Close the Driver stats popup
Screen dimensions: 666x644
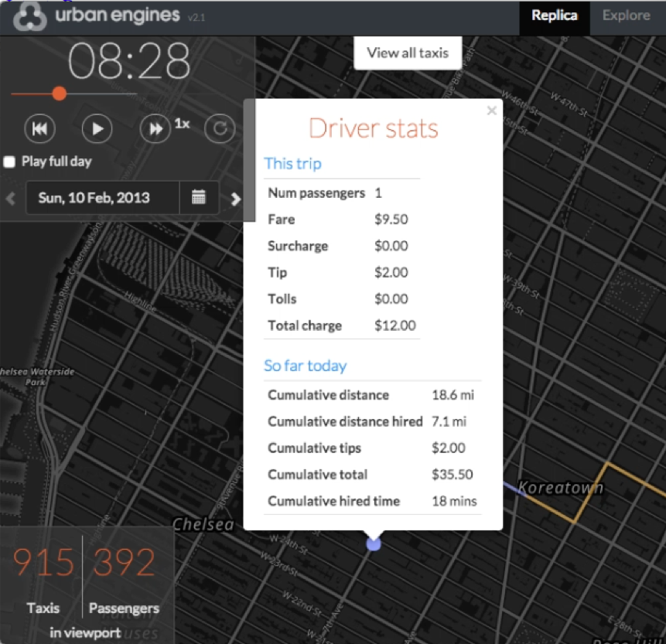tap(491, 111)
